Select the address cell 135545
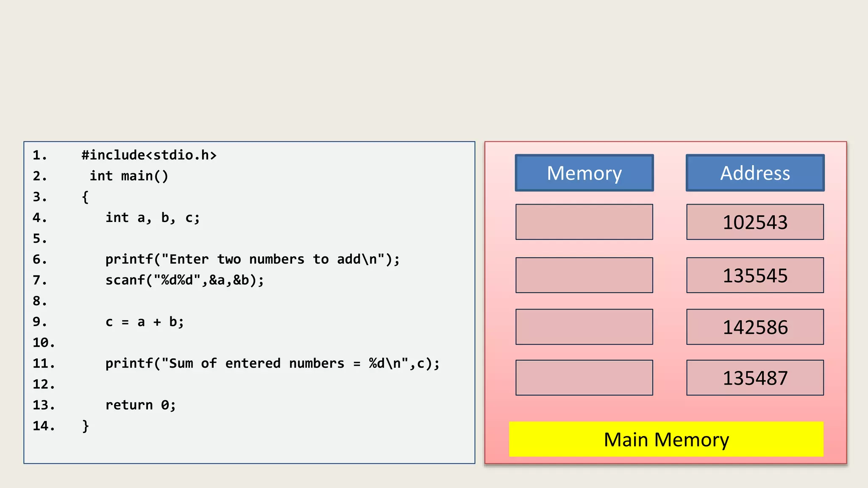 coord(755,275)
